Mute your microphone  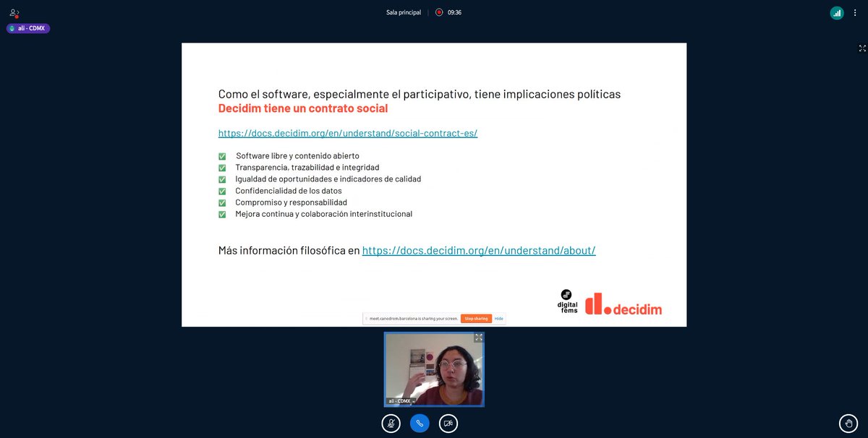[391, 424]
